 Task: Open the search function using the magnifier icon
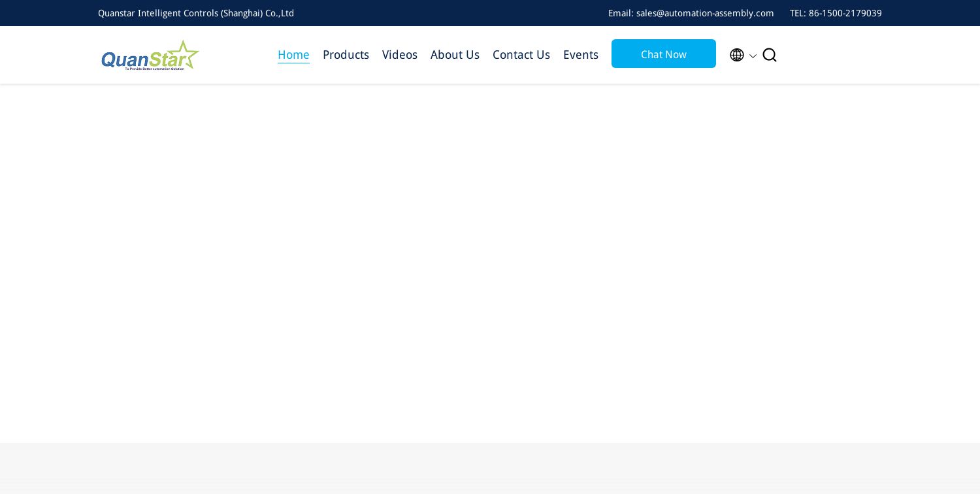click(770, 55)
